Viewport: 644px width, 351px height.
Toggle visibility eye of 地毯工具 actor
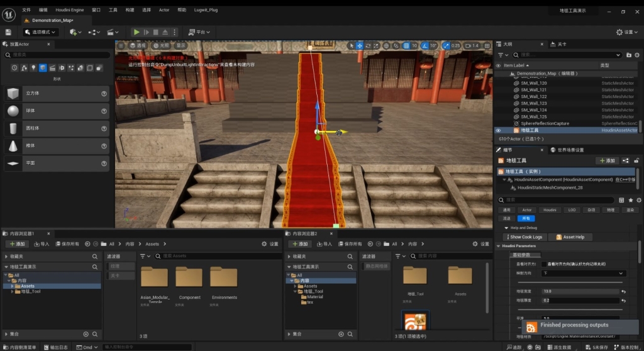499,130
